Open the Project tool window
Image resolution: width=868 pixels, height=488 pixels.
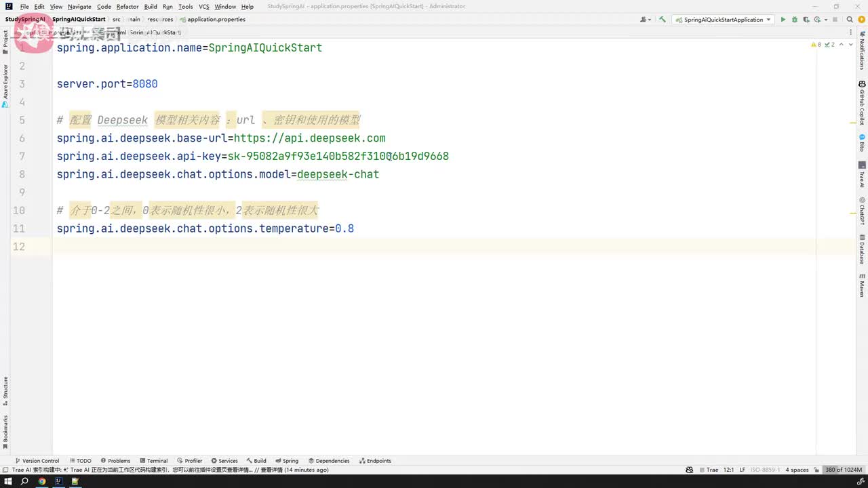click(x=5, y=42)
